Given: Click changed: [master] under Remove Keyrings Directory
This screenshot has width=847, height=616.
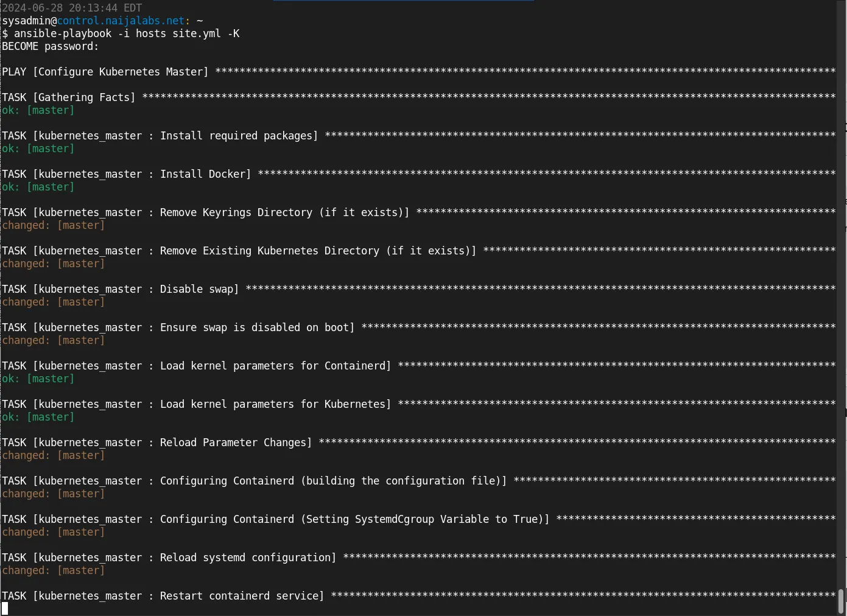Looking at the screenshot, I should 54,225.
